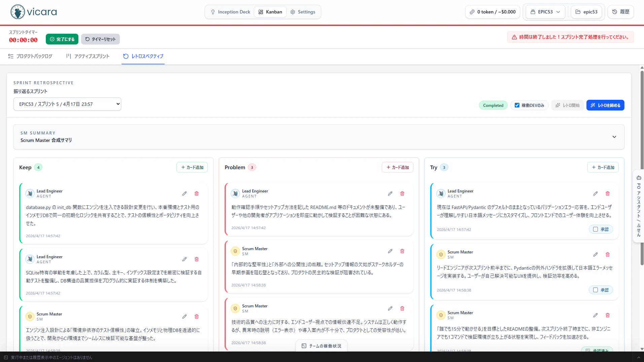Screen dimensions: 644x362
Task: Check 承認 on the FastAPI/Pydantic Try card
Action: 596,229
